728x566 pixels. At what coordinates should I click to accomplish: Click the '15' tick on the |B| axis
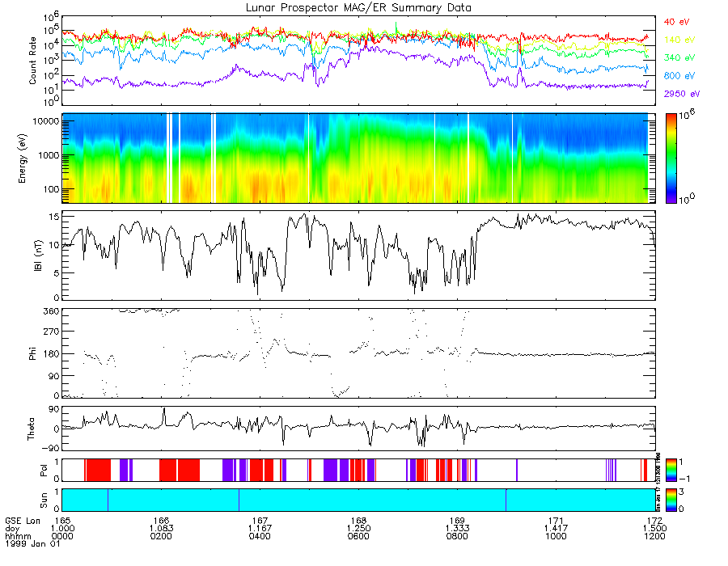pyautogui.click(x=54, y=217)
